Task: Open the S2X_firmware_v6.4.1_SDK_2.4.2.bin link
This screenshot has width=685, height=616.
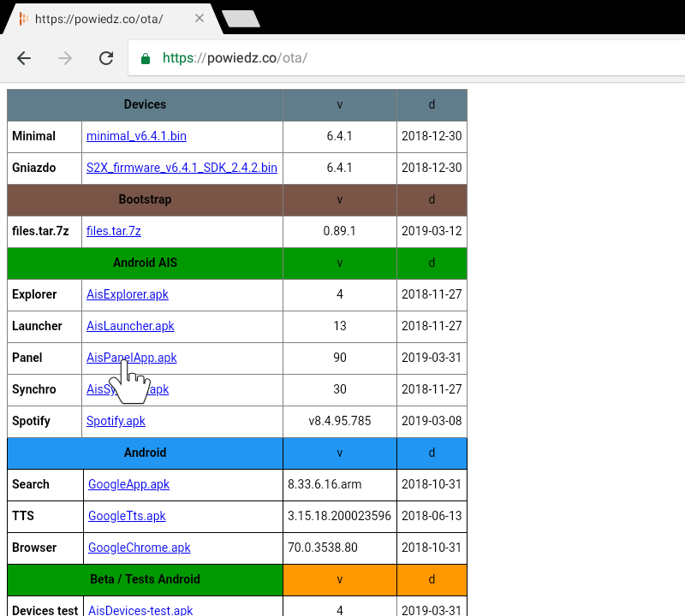Action: 182,168
